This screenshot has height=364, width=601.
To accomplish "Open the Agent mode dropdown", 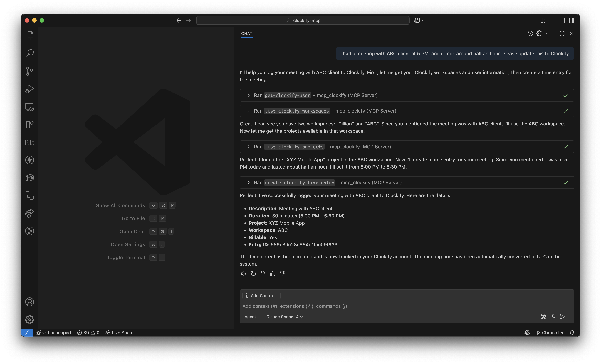I will [x=252, y=317].
